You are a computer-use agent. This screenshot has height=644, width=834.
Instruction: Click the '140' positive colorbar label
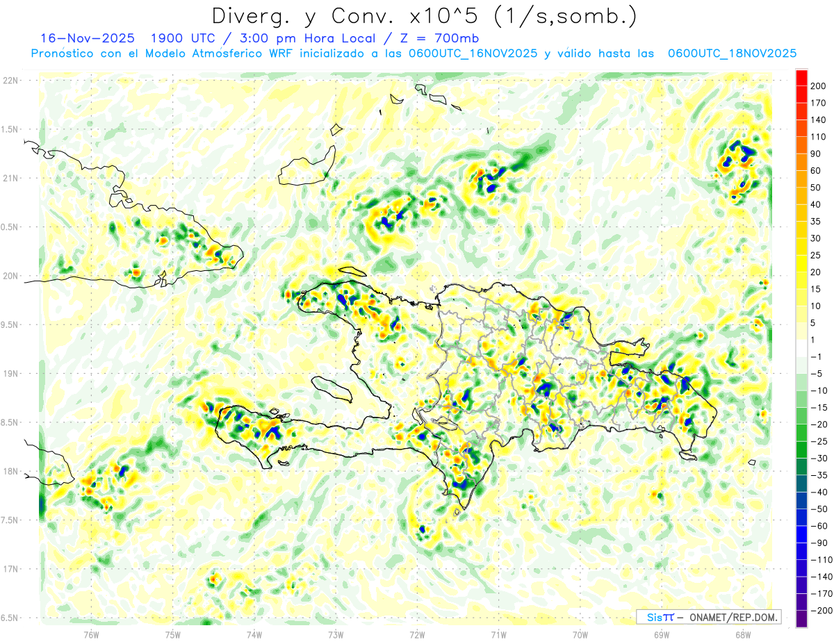tap(819, 119)
